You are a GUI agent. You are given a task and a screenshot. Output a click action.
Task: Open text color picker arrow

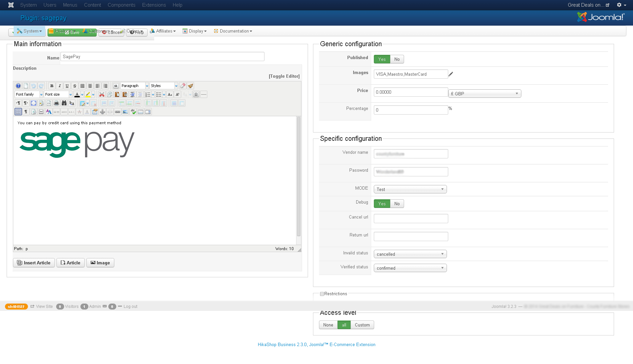pos(82,94)
